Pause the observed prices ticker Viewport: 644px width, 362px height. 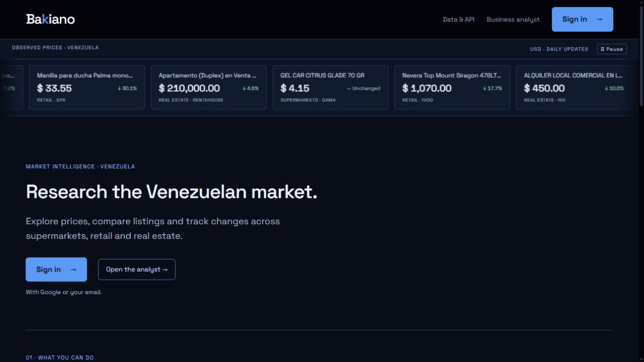pyautogui.click(x=612, y=49)
